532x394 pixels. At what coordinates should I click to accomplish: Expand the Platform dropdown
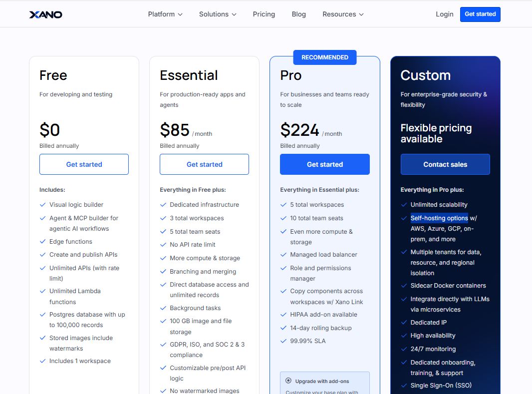point(165,14)
